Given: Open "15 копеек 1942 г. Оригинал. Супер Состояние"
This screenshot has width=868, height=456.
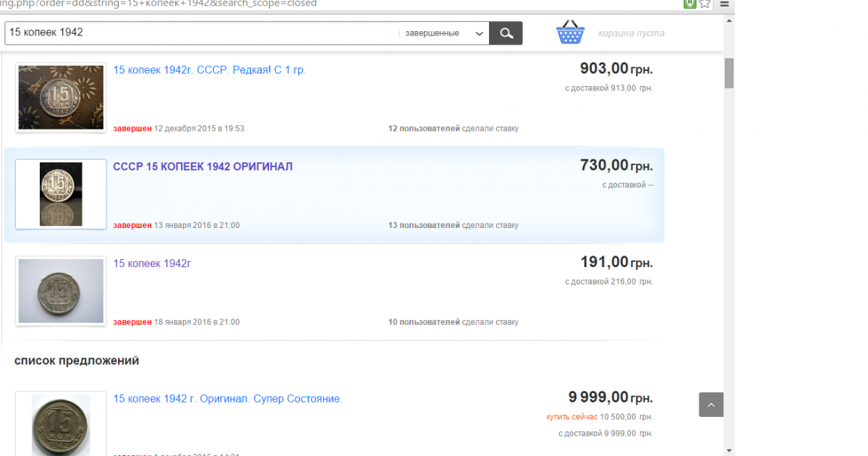Looking at the screenshot, I should [x=228, y=399].
